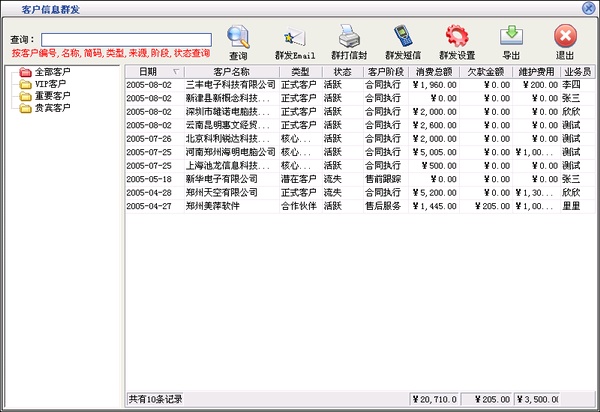Image resolution: width=600 pixels, height=412 pixels.
Task: Select the 三丰电子科技有限公司 row
Action: (230, 86)
